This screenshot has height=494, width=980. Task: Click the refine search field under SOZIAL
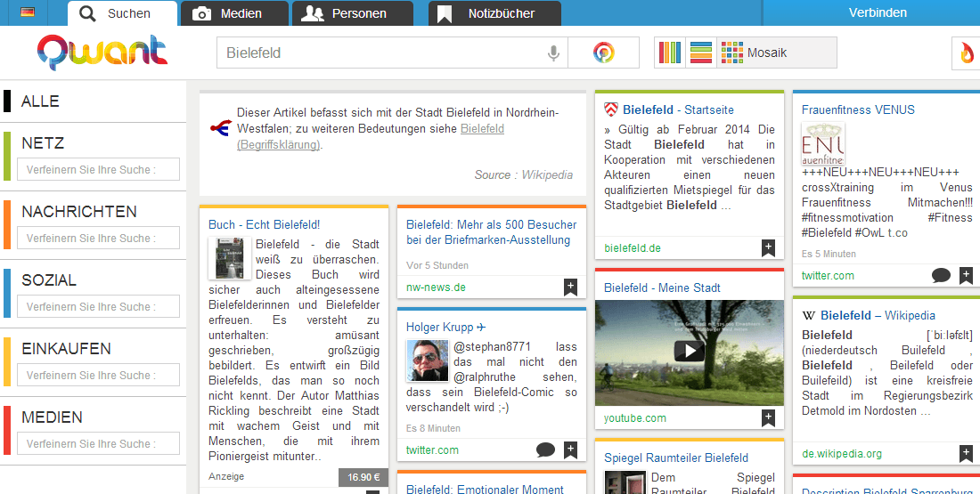tap(98, 307)
